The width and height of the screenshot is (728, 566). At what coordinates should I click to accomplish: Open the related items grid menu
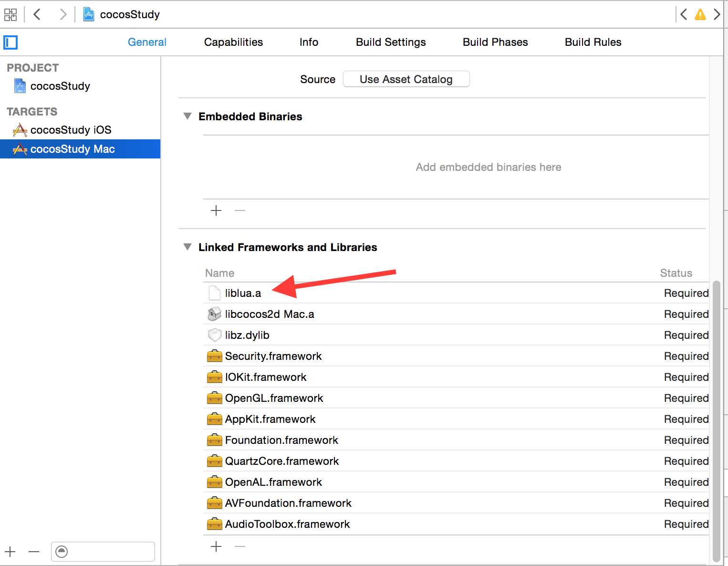(x=10, y=15)
